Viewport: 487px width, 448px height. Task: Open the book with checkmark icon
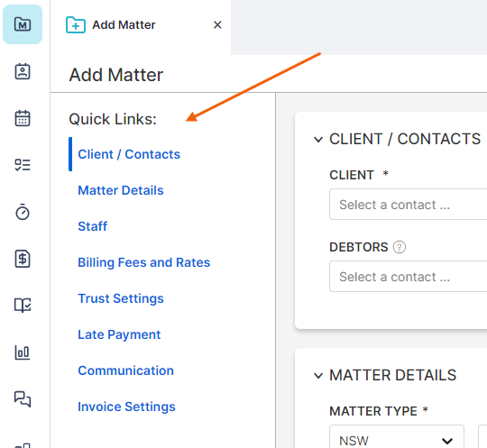point(23,306)
